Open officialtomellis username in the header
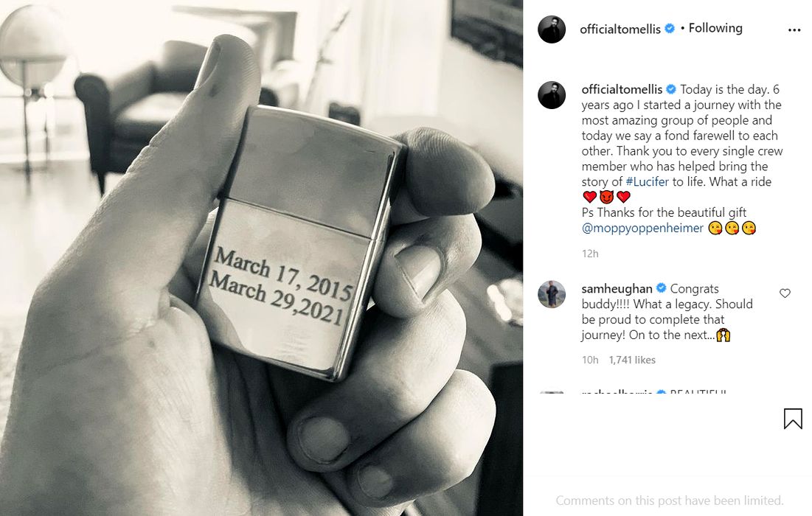 pos(620,29)
